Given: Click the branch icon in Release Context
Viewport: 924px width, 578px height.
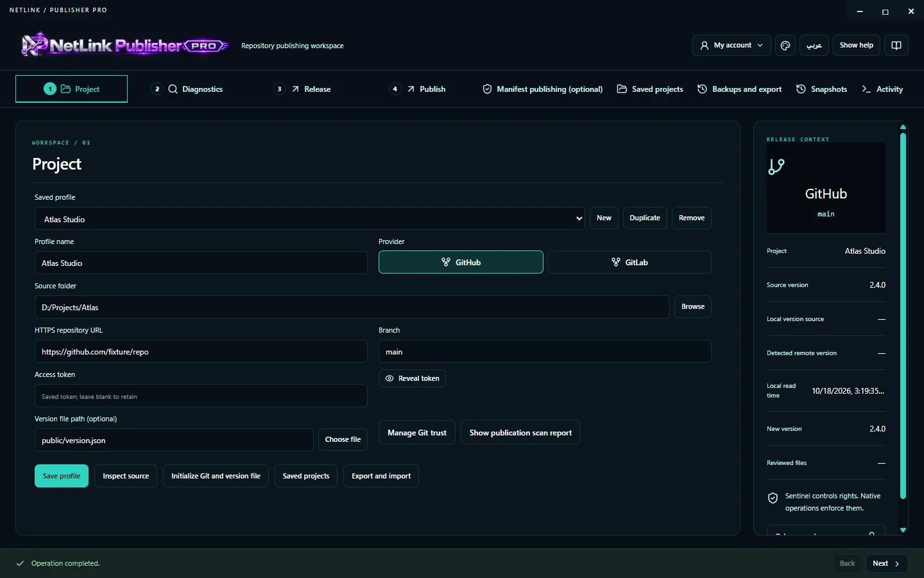Looking at the screenshot, I should coord(776,166).
